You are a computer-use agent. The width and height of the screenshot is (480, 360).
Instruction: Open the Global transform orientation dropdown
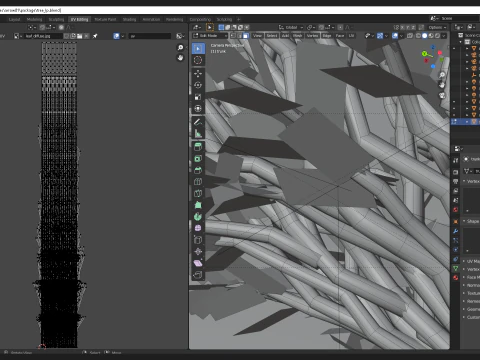click(x=291, y=27)
